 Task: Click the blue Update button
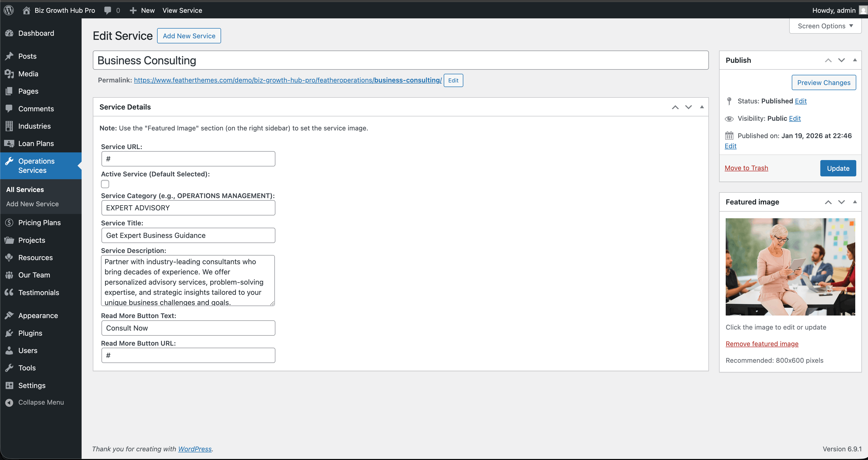pos(838,168)
